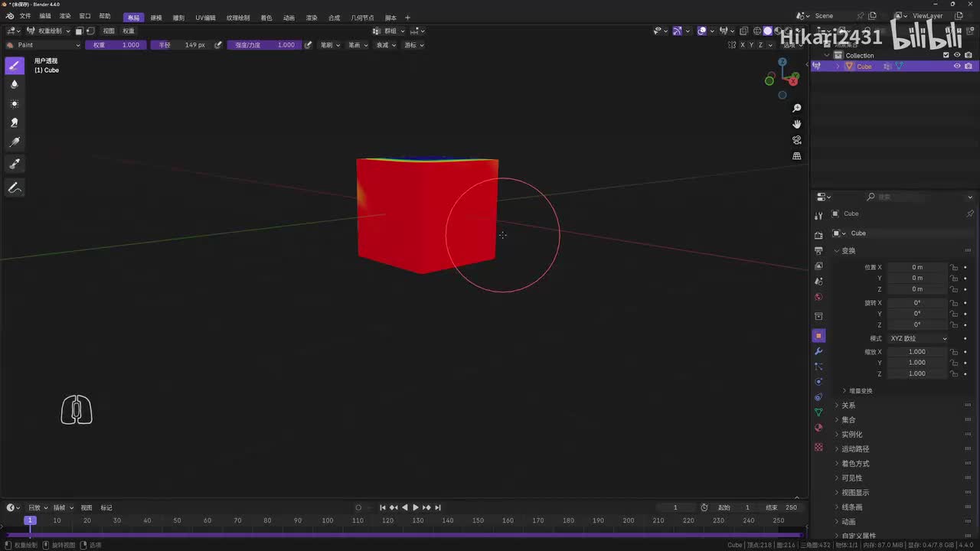Screen dimensions: 980x551
Task: Open the Object Constraints properties tab
Action: click(818, 396)
